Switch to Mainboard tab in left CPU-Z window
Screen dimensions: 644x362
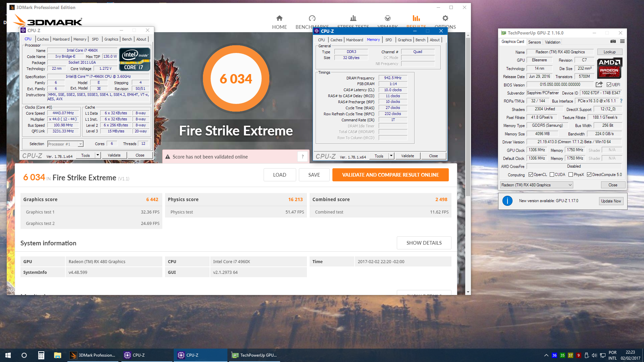[61, 39]
